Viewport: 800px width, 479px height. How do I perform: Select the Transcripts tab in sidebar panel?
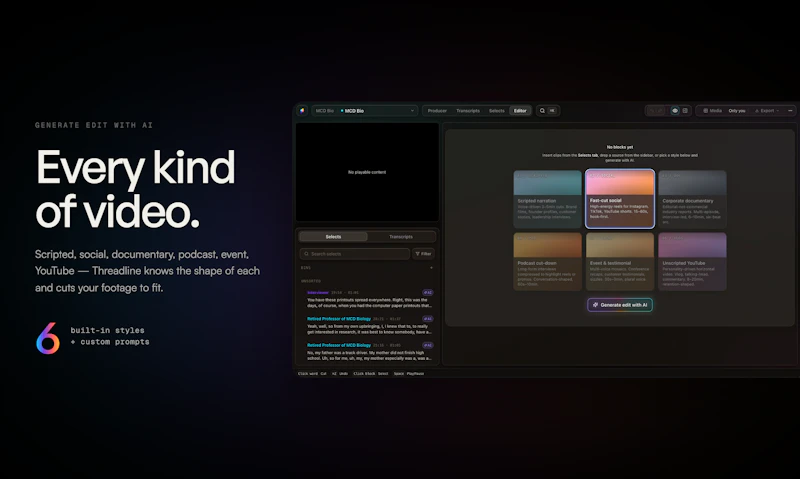click(x=401, y=237)
